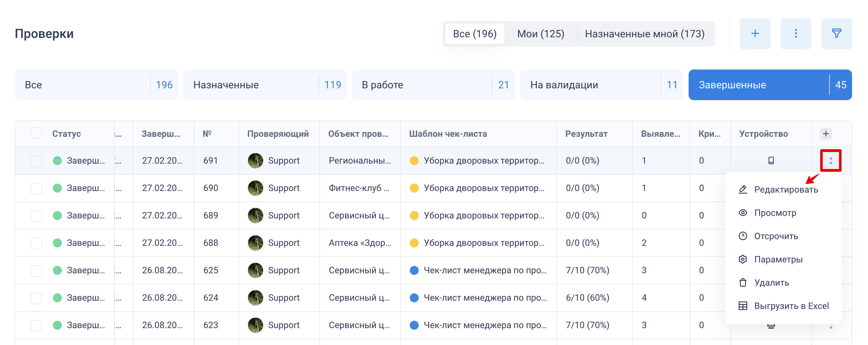The height and width of the screenshot is (345, 868).
Task: Click the pencil icon next to Редактировать
Action: 743,189
